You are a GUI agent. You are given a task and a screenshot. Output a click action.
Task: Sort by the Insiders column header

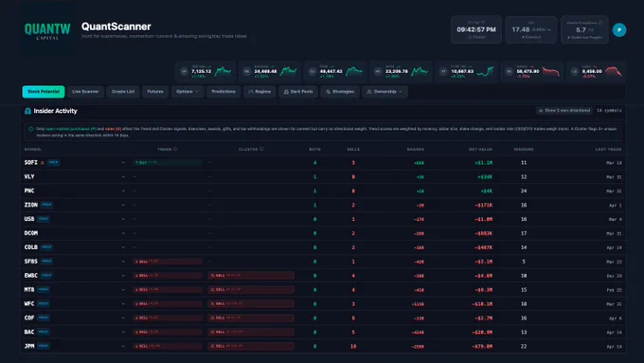click(524, 149)
